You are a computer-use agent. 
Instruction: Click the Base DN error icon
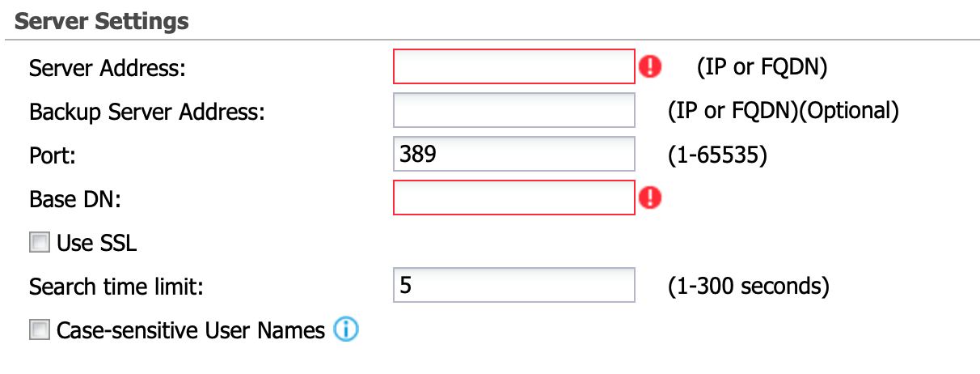pos(649,198)
